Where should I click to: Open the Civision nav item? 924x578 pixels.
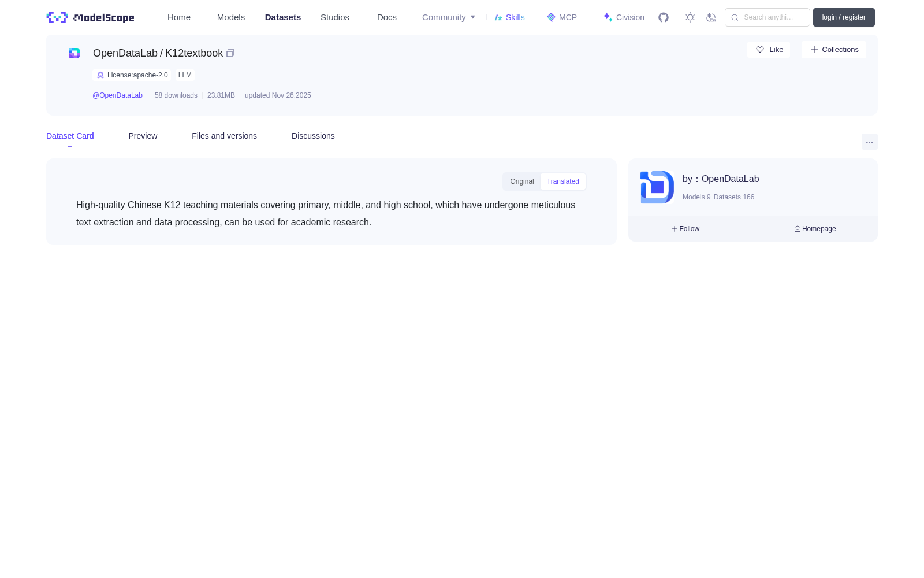click(x=624, y=17)
